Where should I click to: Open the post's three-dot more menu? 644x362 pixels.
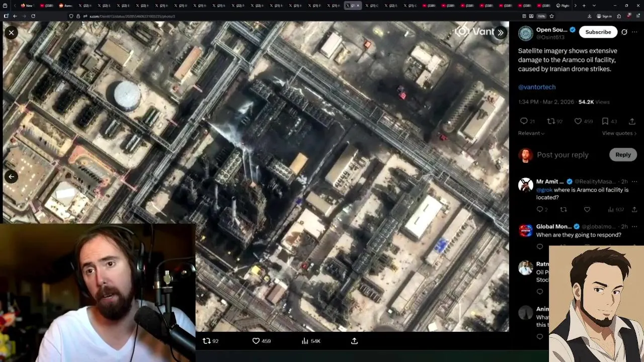[x=634, y=32]
